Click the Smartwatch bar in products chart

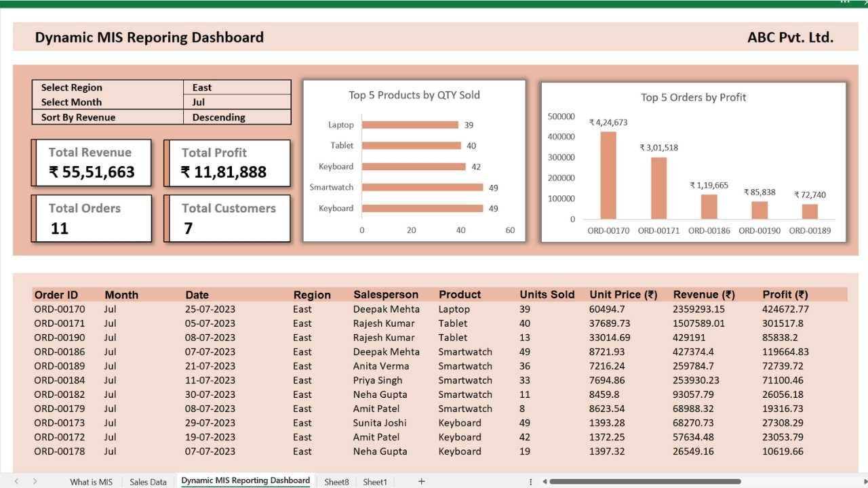point(422,187)
